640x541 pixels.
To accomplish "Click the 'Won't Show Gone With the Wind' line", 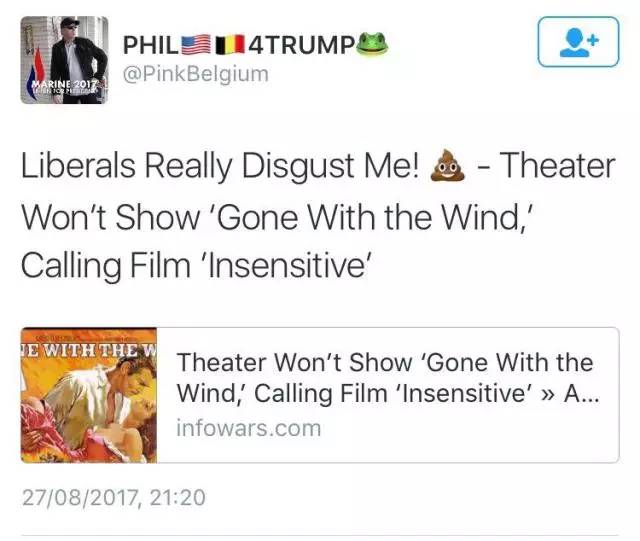I will [x=278, y=217].
